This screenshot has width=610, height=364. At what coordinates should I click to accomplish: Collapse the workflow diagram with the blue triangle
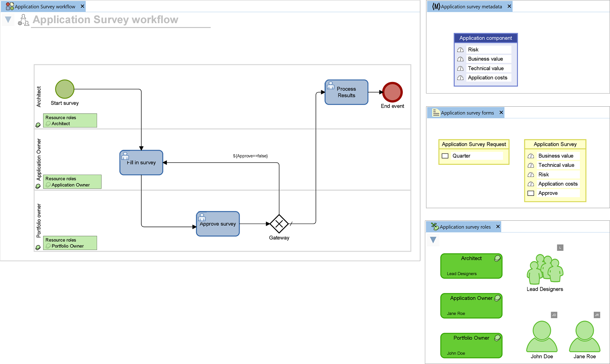point(8,19)
